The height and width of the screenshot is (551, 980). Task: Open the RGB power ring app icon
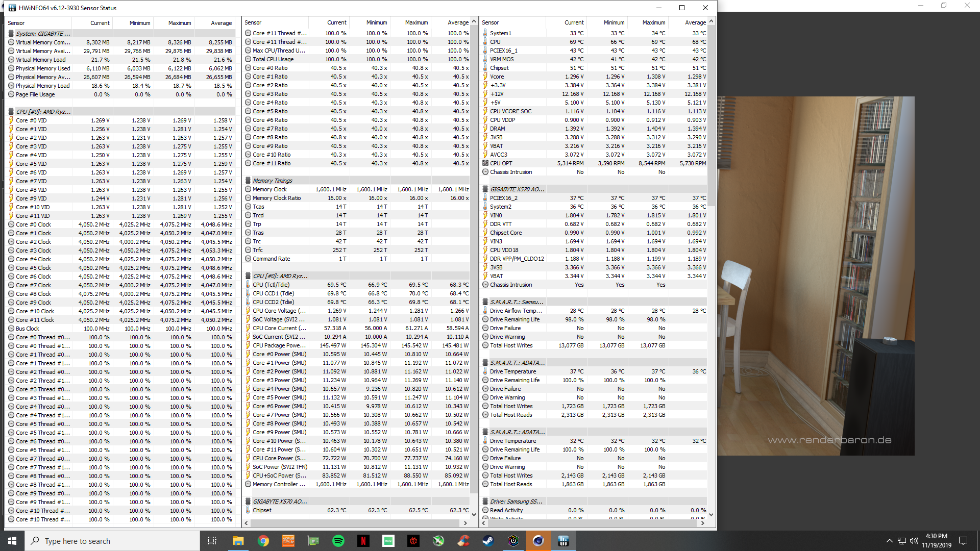coord(513,541)
